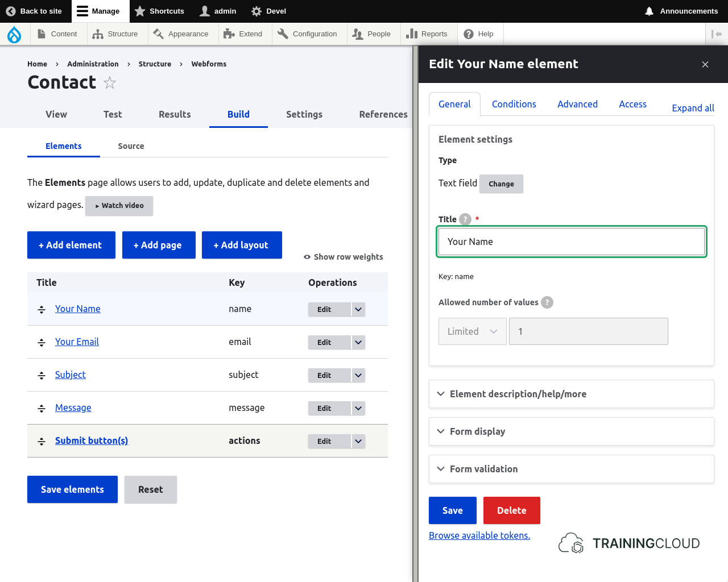
Task: Play the Watch video button
Action: coord(119,206)
